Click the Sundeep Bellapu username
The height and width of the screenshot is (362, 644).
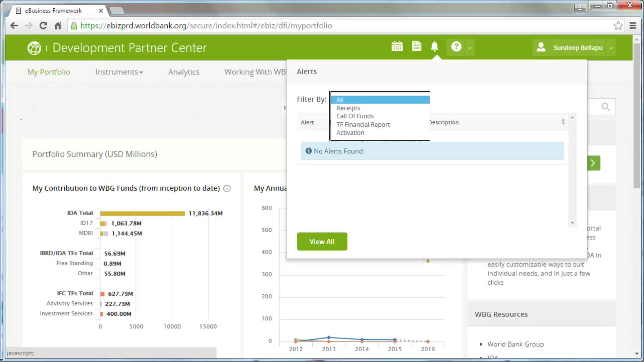coord(578,48)
